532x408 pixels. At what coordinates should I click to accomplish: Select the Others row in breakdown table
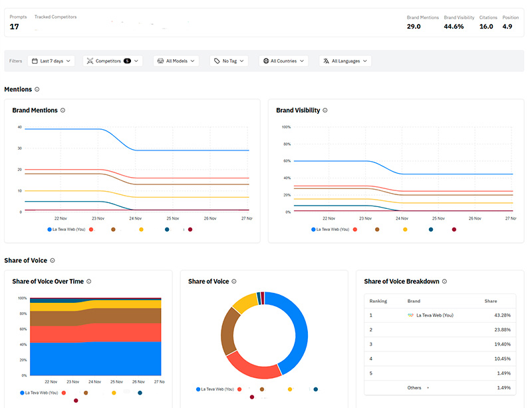(x=439, y=387)
